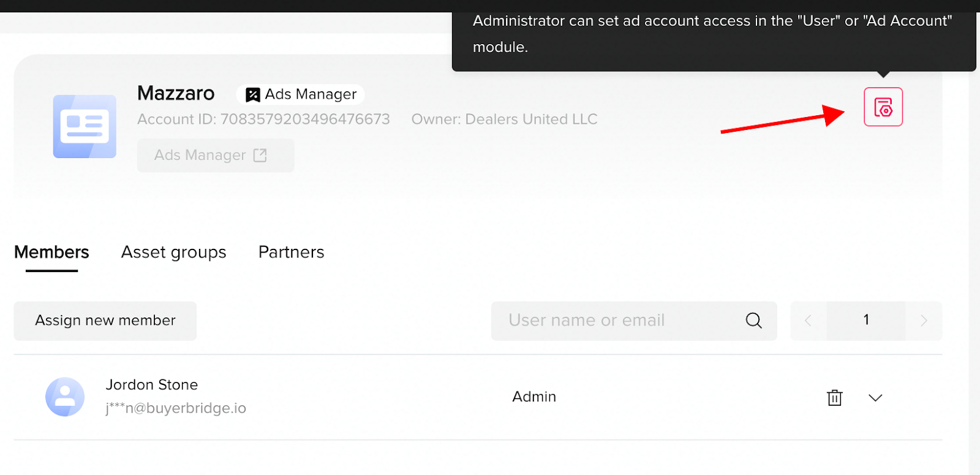Click the Mazzaro account name heading

[x=176, y=94]
